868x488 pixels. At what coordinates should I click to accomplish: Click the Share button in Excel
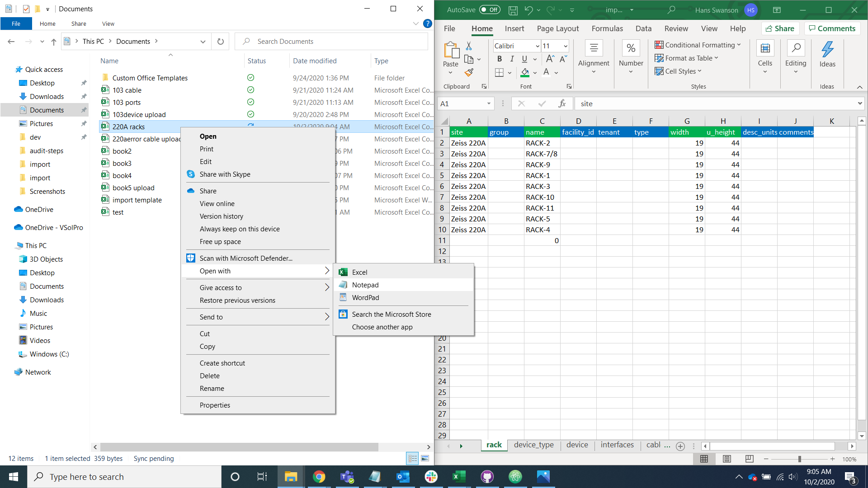[x=780, y=28]
